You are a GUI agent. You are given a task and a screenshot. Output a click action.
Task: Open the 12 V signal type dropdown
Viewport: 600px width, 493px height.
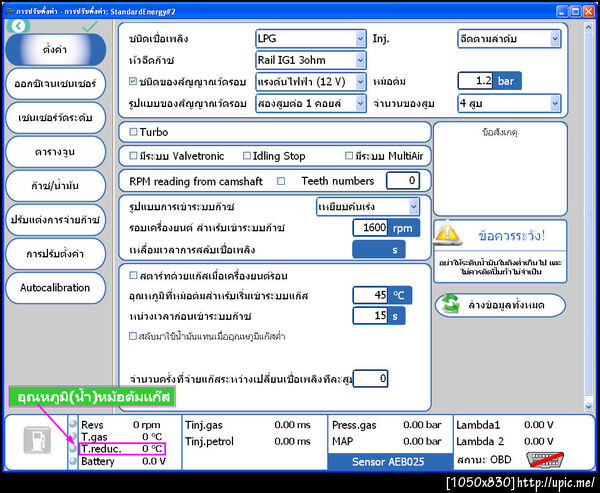click(x=311, y=82)
